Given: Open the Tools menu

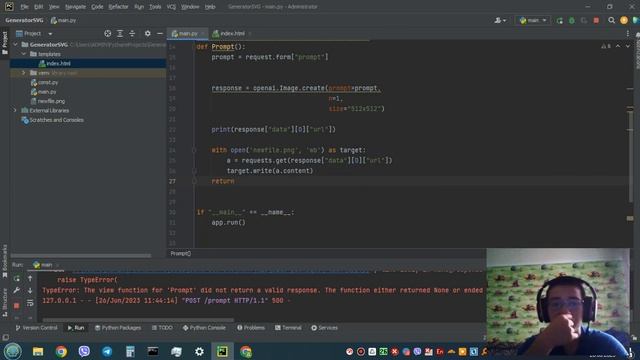Looking at the screenshot, I should [155, 7].
